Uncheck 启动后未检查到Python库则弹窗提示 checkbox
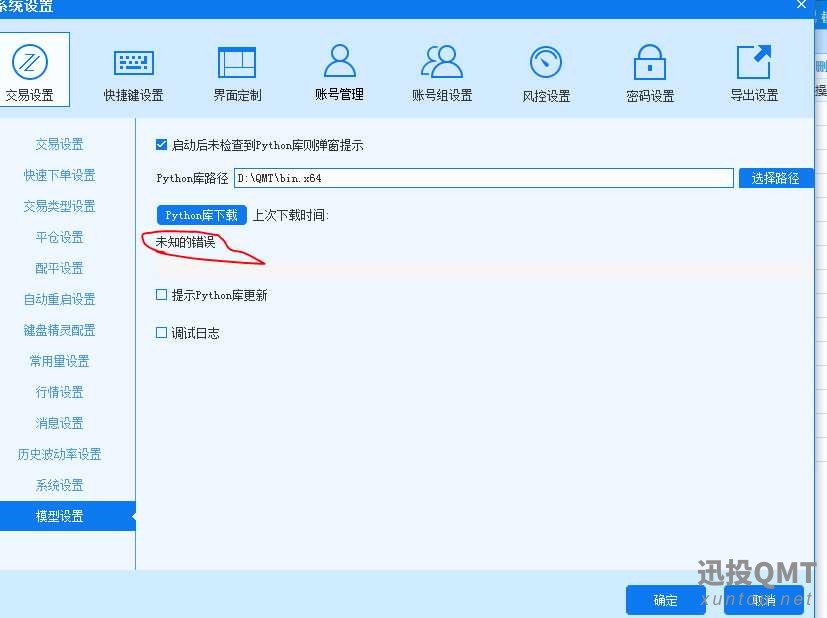827x618 pixels. (x=162, y=145)
